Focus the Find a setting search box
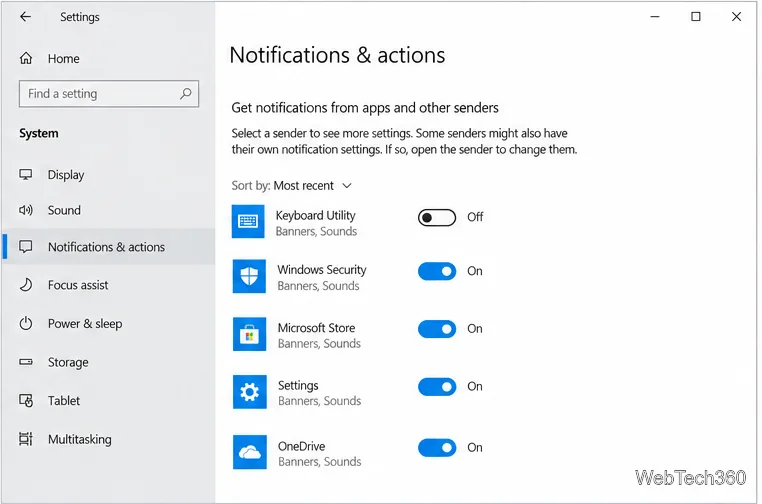Screen dimensions: 762x504 pos(109,93)
